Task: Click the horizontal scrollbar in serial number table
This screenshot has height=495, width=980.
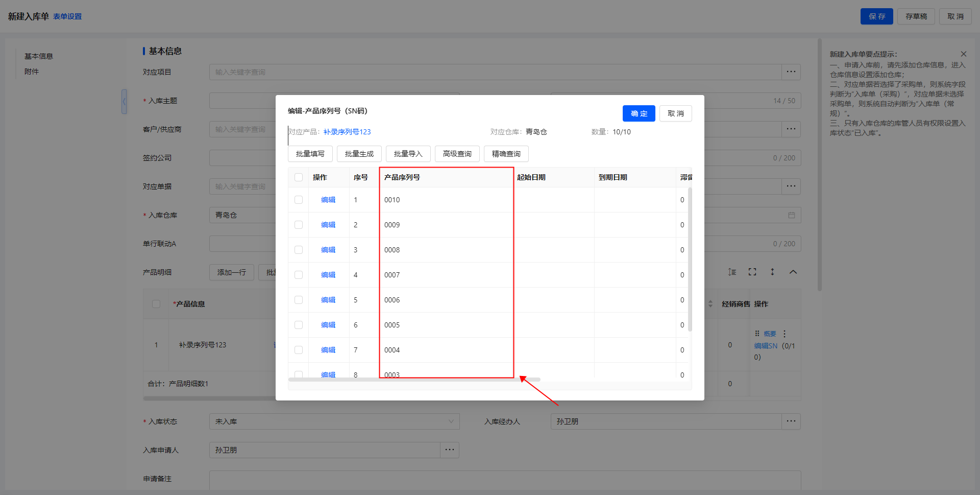Action: click(x=413, y=380)
